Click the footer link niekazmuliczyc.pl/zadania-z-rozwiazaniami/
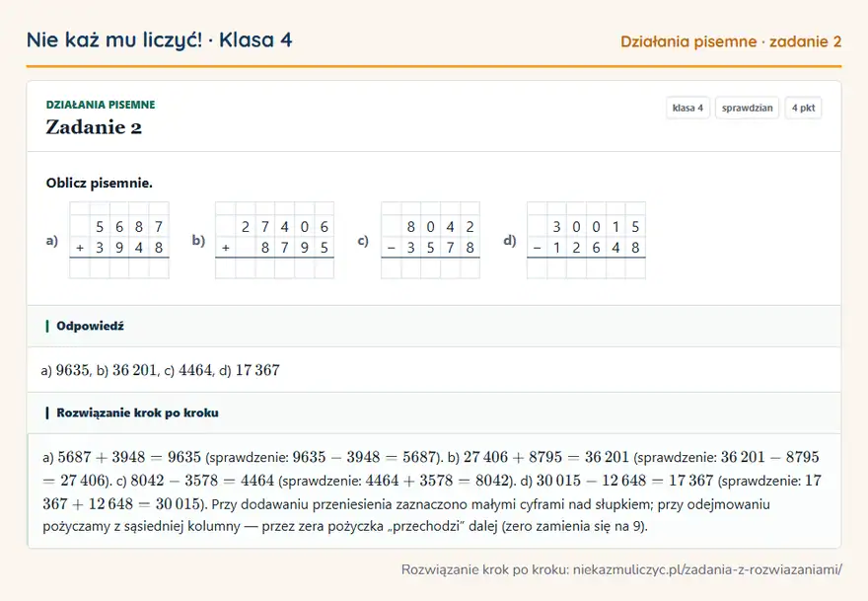This screenshot has height=601, width=868. (x=707, y=569)
